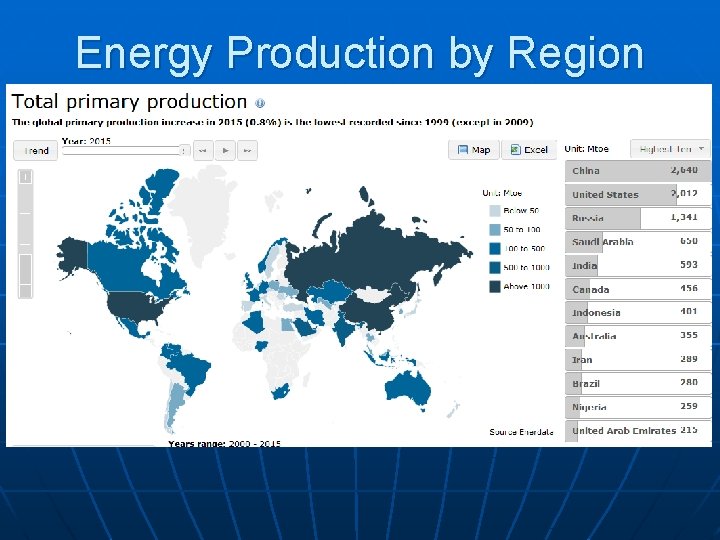The height and width of the screenshot is (540, 720).
Task: Select the India 593 row
Action: pyautogui.click(x=638, y=265)
